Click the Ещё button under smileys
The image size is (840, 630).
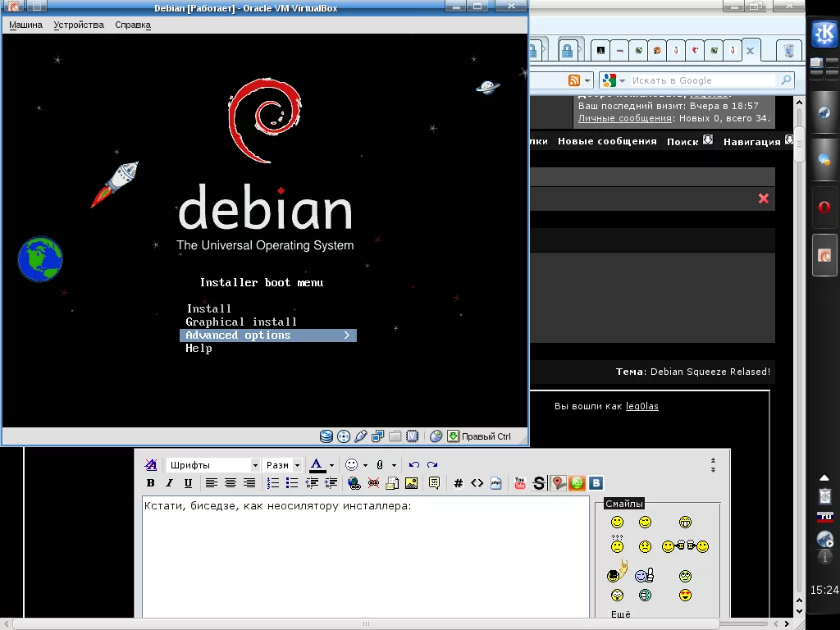621,614
